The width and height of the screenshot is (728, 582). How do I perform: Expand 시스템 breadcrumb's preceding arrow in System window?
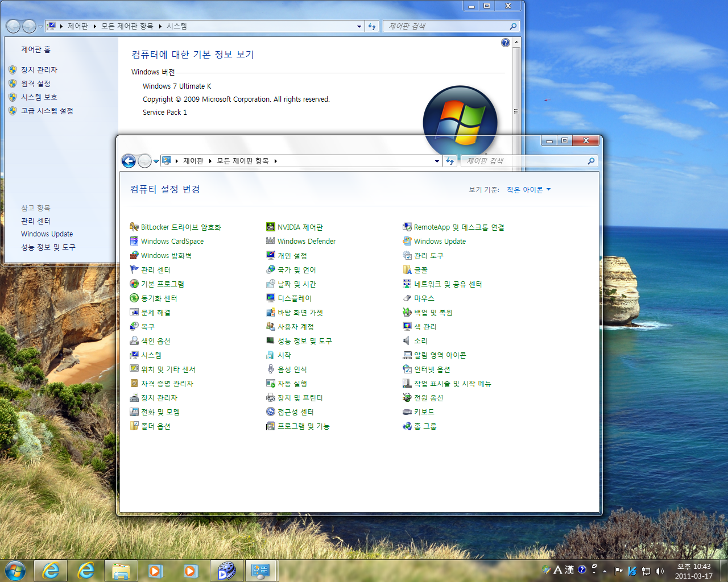click(160, 27)
